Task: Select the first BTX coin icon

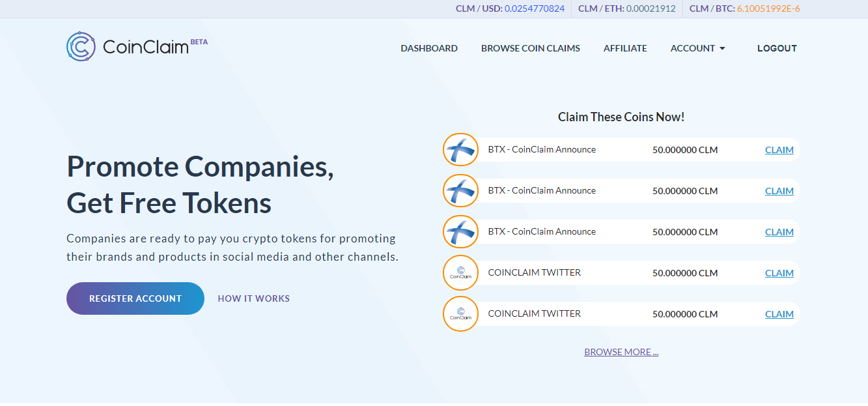Action: (460, 149)
